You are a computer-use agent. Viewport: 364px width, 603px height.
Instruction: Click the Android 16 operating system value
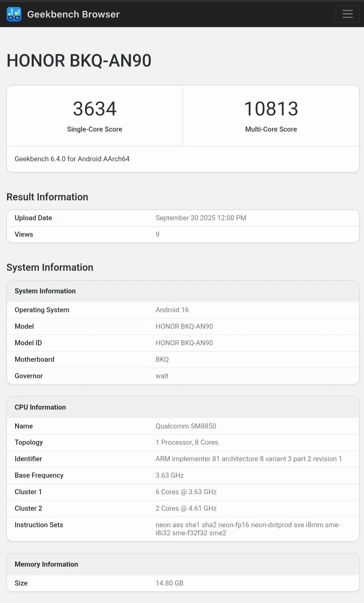(x=172, y=310)
